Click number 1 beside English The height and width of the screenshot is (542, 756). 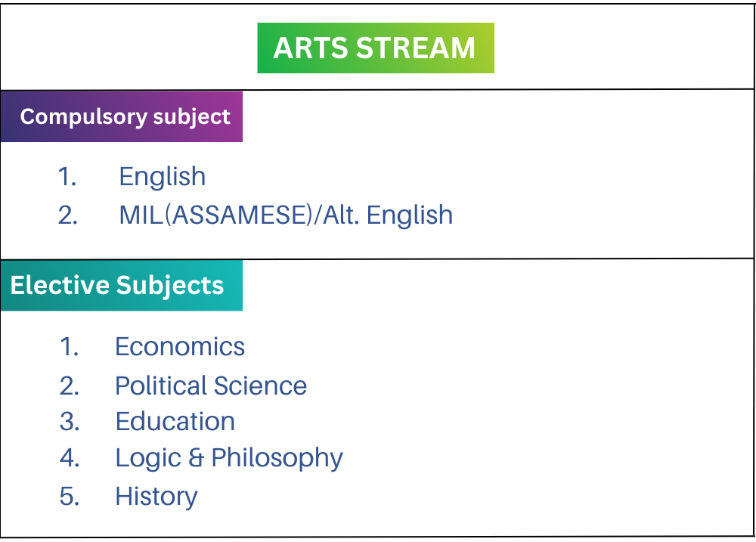(67, 177)
